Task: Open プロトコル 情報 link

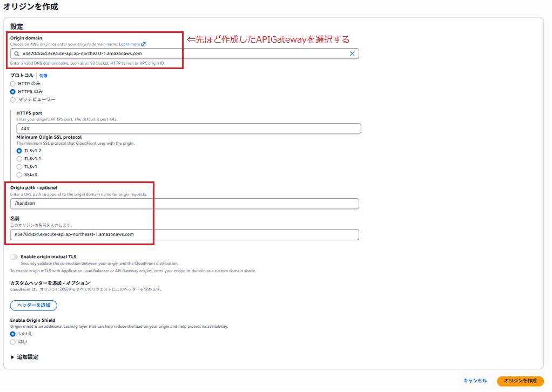Action: [x=43, y=76]
